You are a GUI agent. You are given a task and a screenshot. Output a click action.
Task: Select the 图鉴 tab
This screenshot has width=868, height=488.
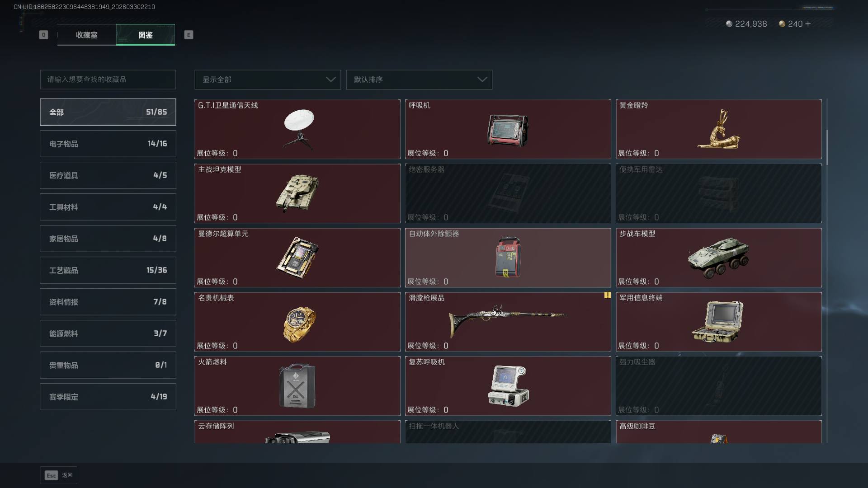[146, 35]
